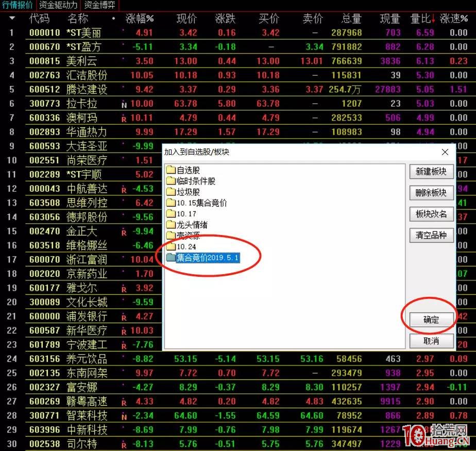Screen dimensions: 476x451
Task: Select stock row 养元饮品
Action: coord(238,359)
